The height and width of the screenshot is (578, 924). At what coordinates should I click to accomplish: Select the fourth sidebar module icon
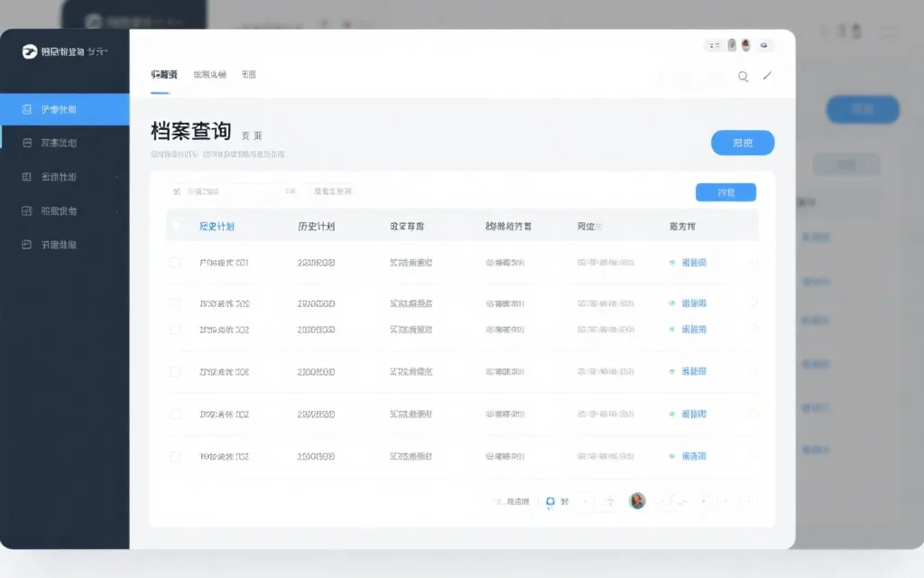coord(27,210)
